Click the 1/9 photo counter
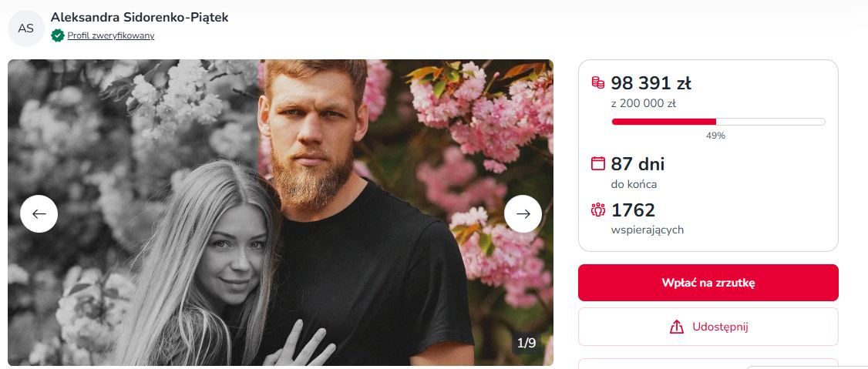The height and width of the screenshot is (369, 868). click(x=527, y=343)
